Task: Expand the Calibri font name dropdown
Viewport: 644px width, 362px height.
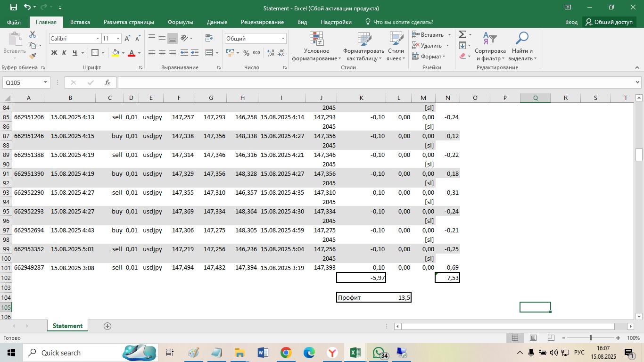Action: point(98,39)
